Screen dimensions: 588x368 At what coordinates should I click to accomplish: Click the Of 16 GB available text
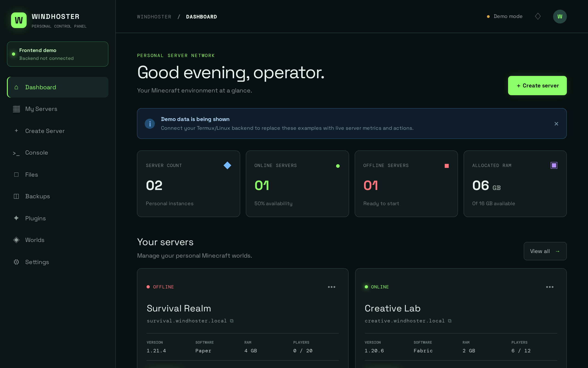pyautogui.click(x=493, y=204)
